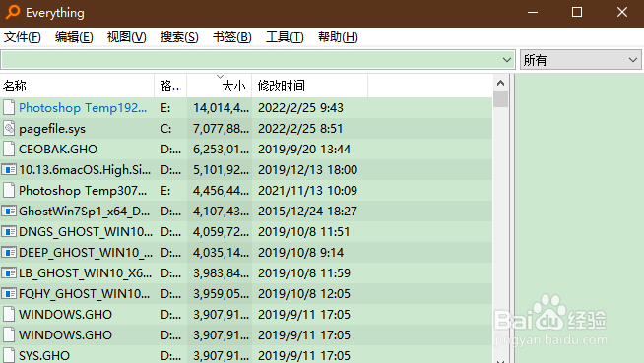Image resolution: width=644 pixels, height=363 pixels.
Task: Select the Photoshop Temp307 file name
Action: [x=83, y=190]
